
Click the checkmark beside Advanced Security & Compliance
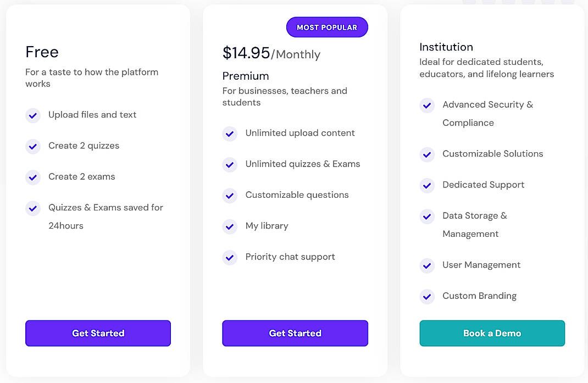(427, 106)
